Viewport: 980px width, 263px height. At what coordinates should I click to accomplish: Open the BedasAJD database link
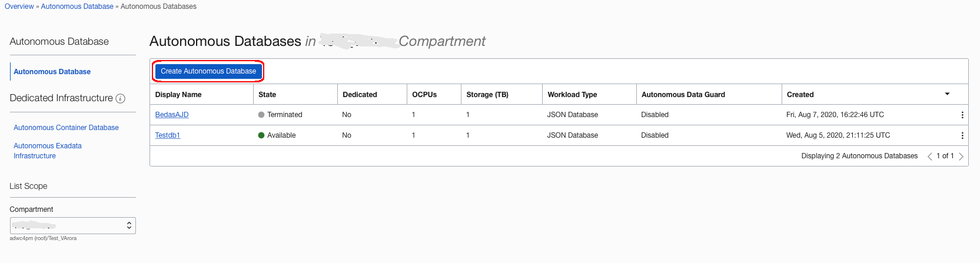[172, 115]
